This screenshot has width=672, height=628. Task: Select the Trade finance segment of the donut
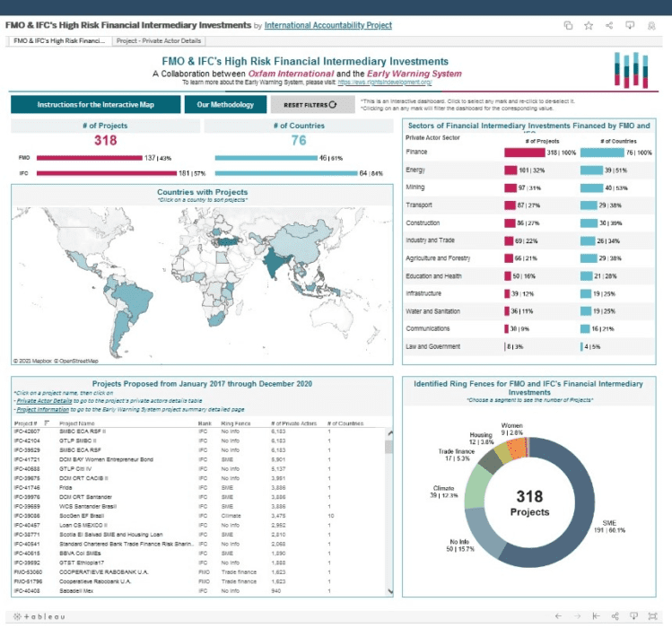(490, 462)
